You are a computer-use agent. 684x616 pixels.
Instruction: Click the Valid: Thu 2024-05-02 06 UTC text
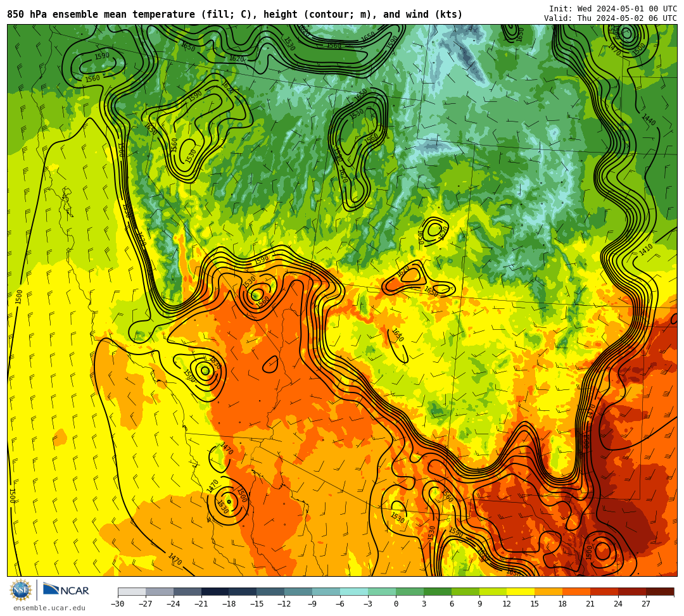611,18
